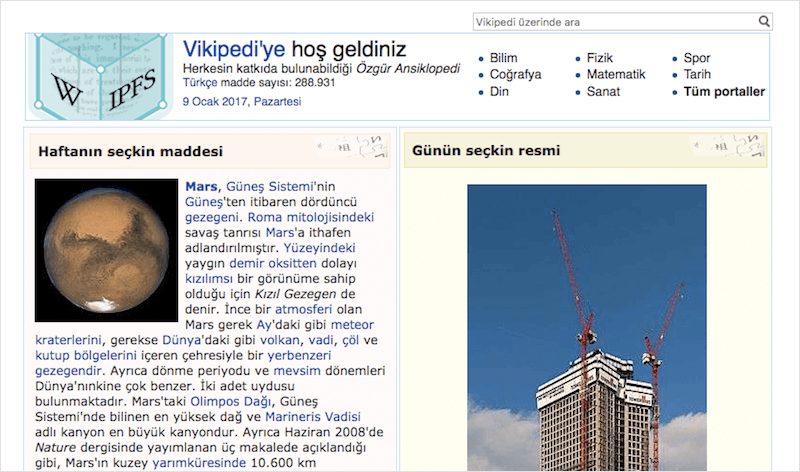The height and width of the screenshot is (472, 800).
Task: Open the yerbenzeri link
Action: pos(299,355)
